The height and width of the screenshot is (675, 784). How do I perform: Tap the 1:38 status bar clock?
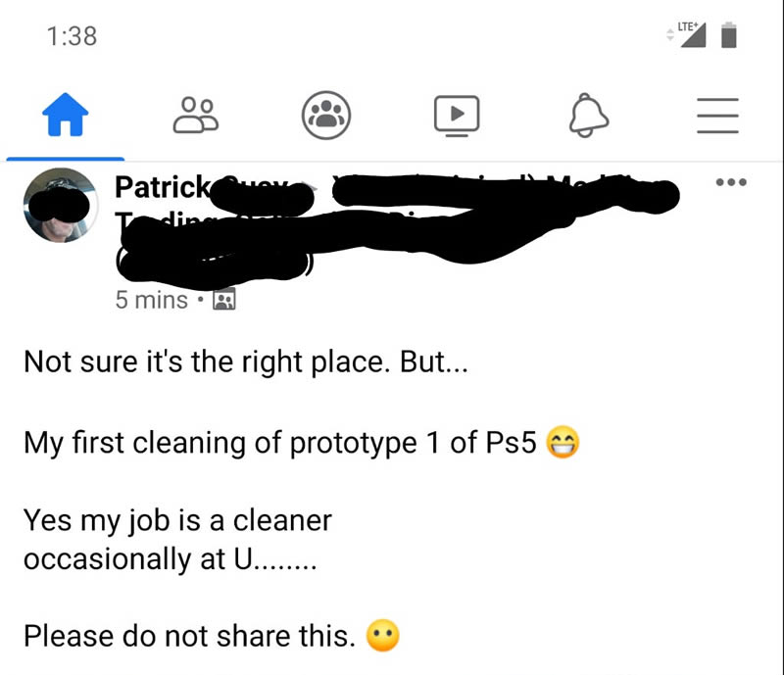pos(72,36)
